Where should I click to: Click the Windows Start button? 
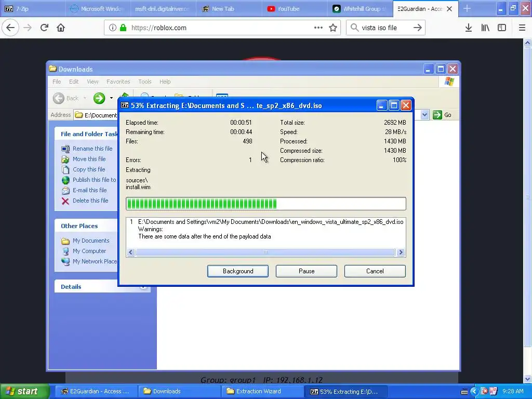point(24,391)
